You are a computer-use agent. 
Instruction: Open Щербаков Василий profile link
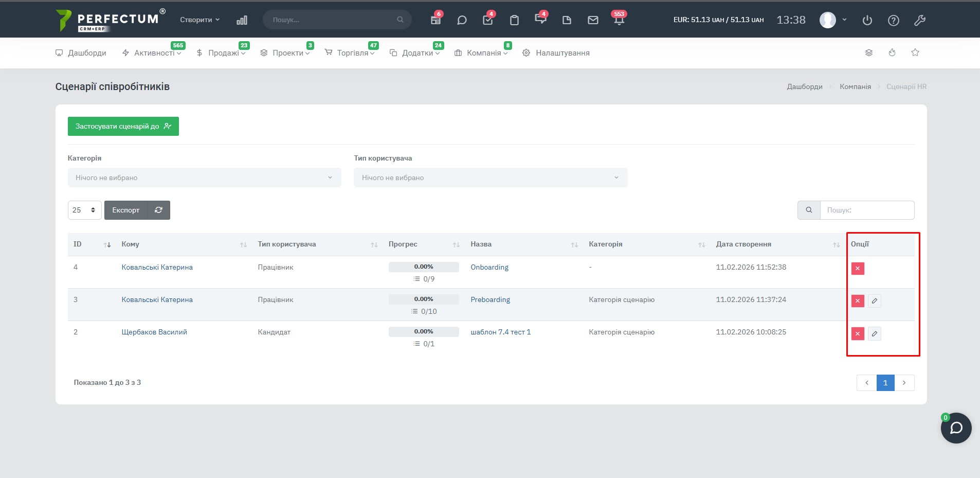point(154,332)
